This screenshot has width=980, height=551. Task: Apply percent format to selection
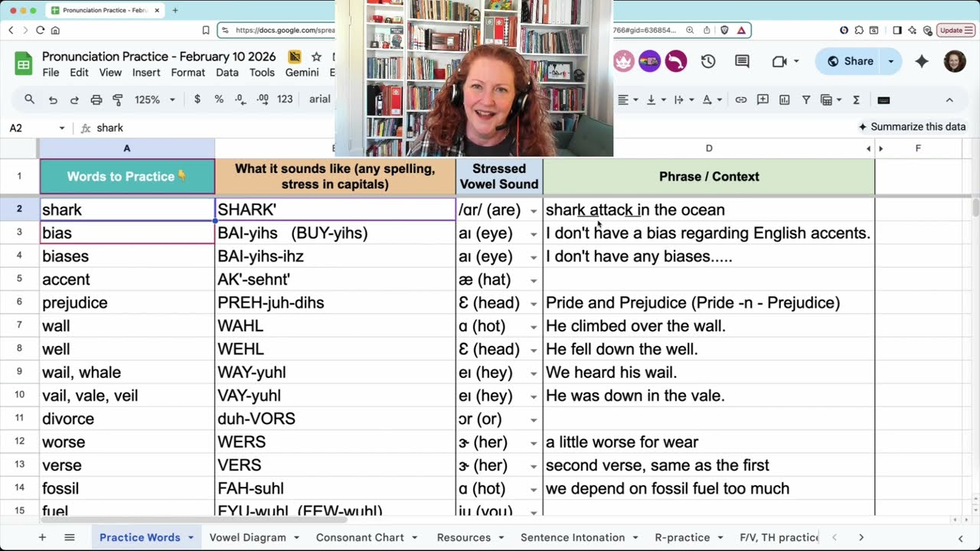[x=219, y=99]
